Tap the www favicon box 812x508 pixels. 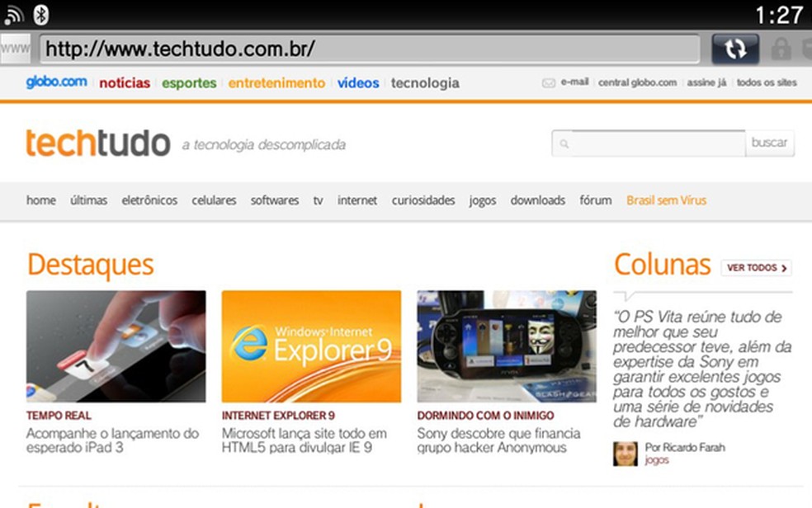coord(15,49)
